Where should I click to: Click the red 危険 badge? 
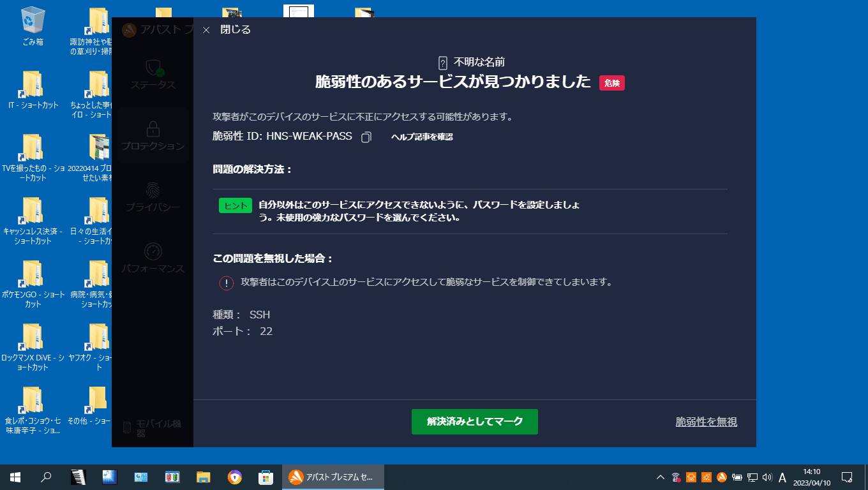point(612,83)
